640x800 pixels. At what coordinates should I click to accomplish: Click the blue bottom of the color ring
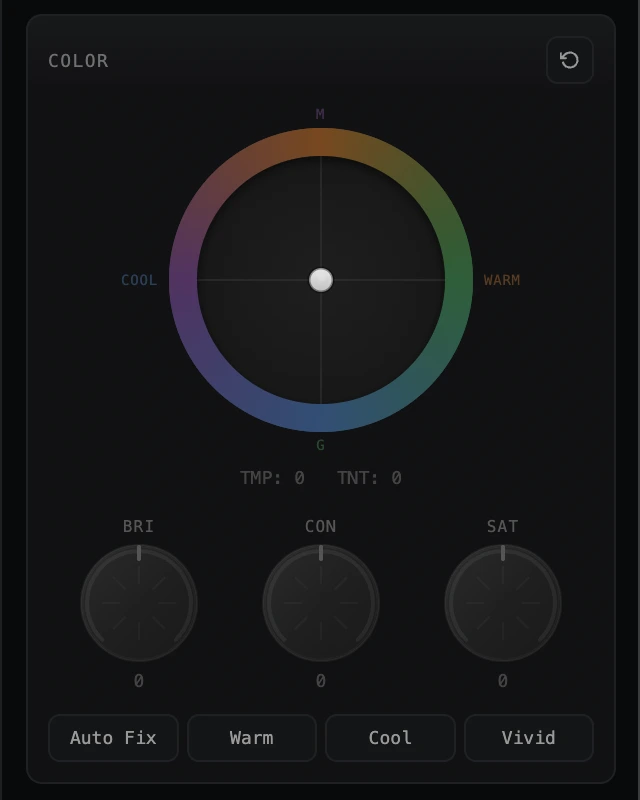(321, 418)
